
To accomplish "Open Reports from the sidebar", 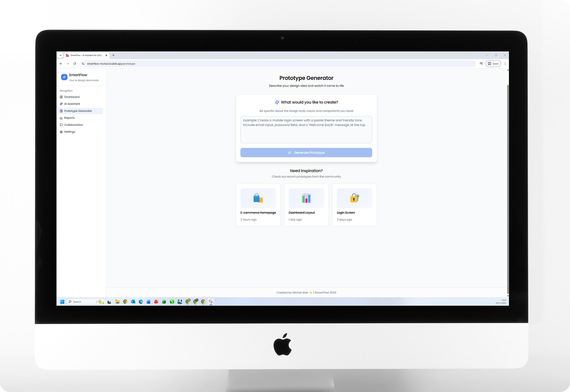I will (69, 118).
